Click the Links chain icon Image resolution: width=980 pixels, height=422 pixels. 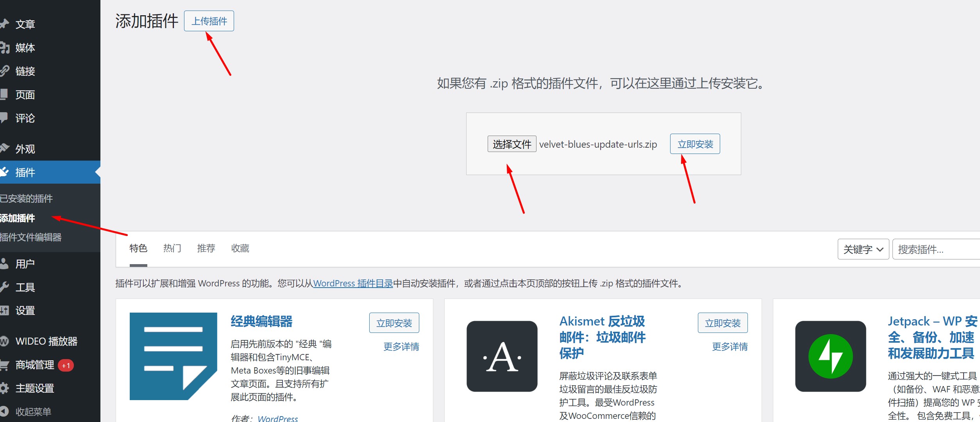pos(4,71)
